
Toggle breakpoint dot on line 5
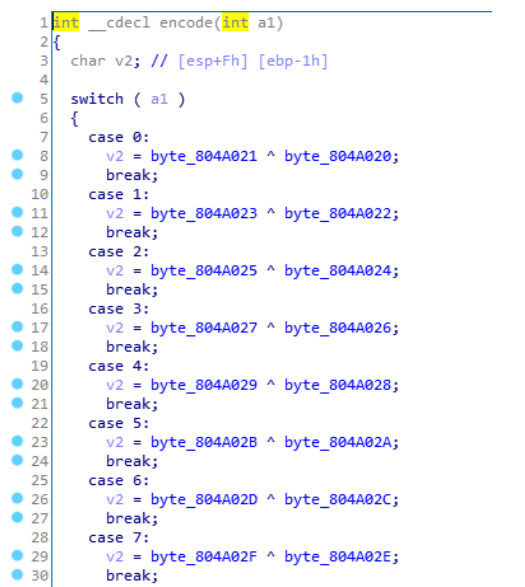(x=17, y=98)
